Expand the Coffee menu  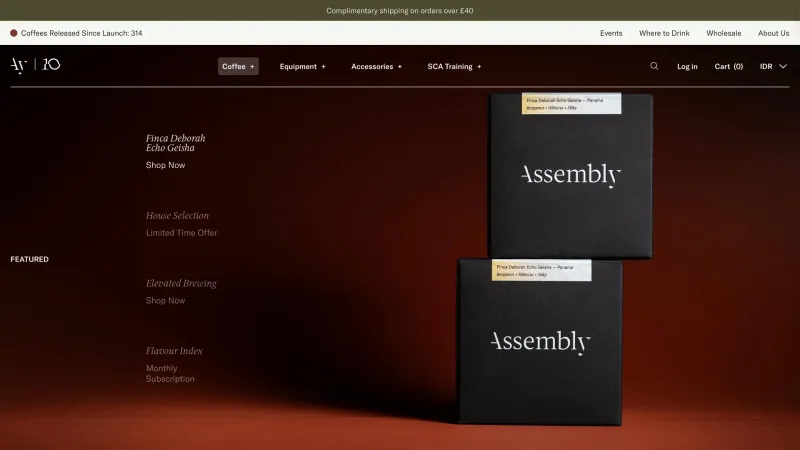click(x=238, y=66)
